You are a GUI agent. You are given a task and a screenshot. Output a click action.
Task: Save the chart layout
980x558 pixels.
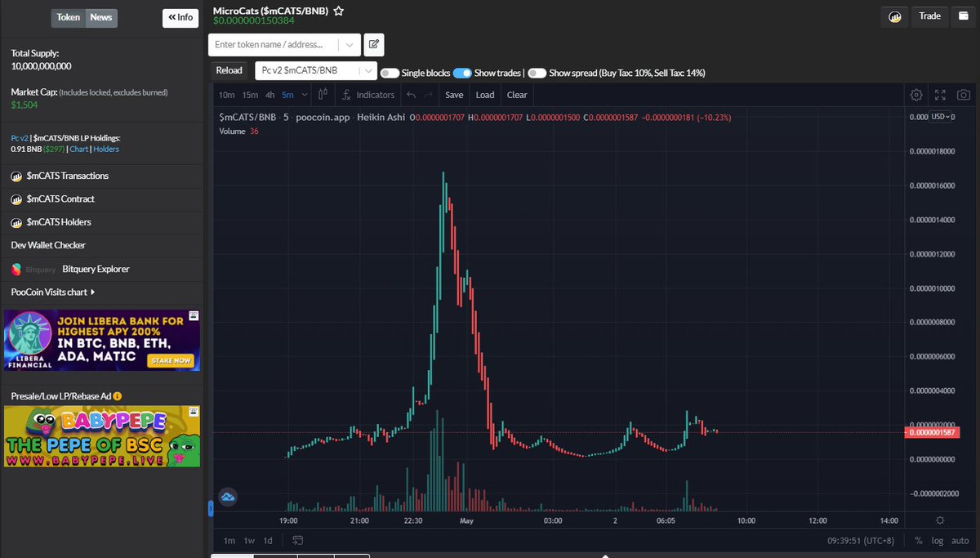click(454, 95)
